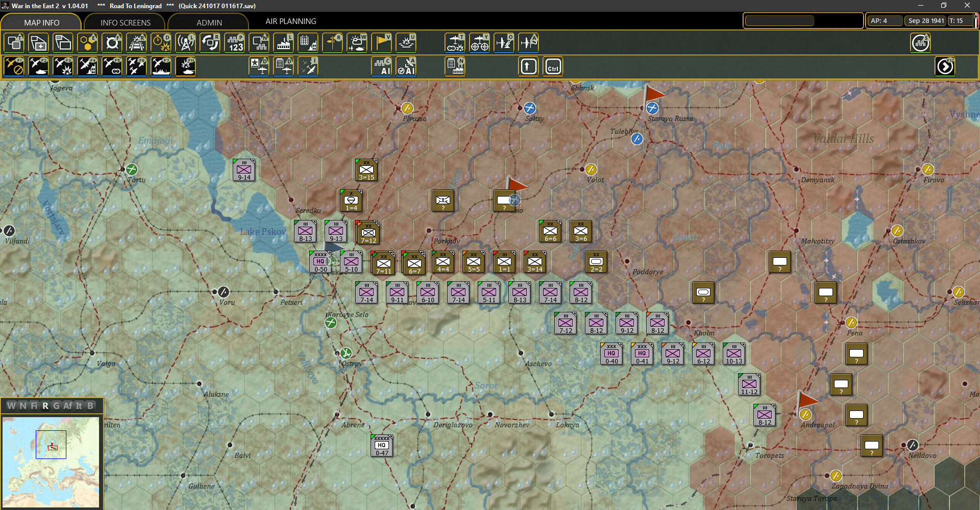Click the aircraft lightning (O hotkey) icon
This screenshot has height=510, width=980.
[x=504, y=43]
